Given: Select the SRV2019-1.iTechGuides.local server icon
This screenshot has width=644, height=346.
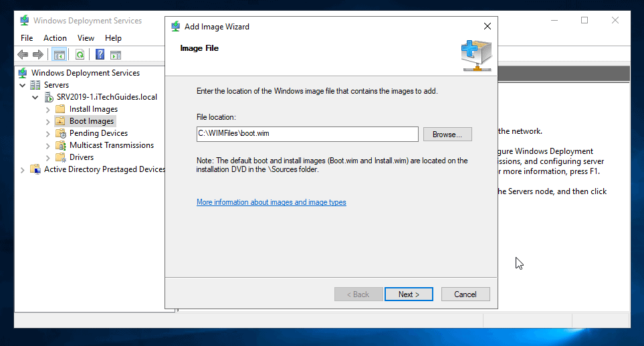Looking at the screenshot, I should 48,97.
